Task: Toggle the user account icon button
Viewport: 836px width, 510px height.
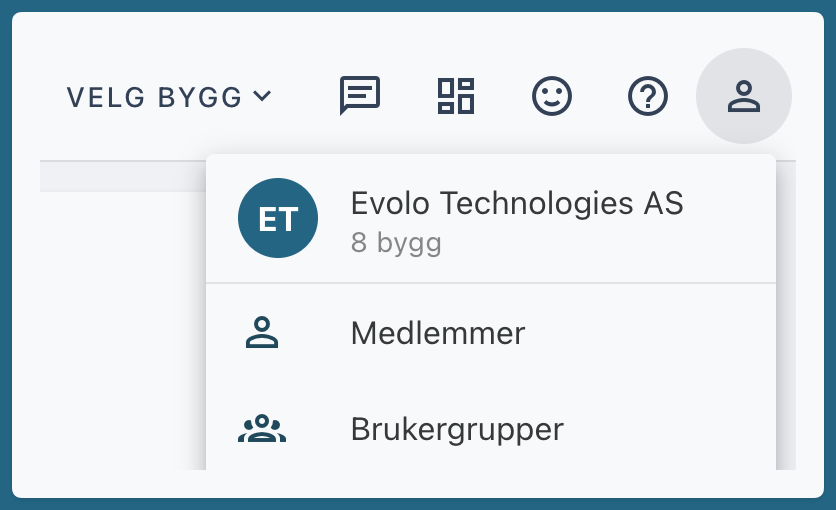Action: click(744, 96)
